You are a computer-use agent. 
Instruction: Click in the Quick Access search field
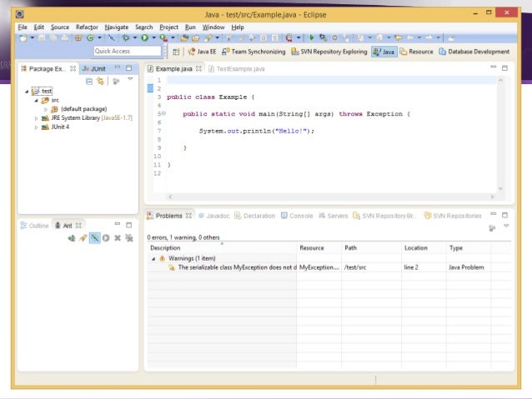point(127,52)
